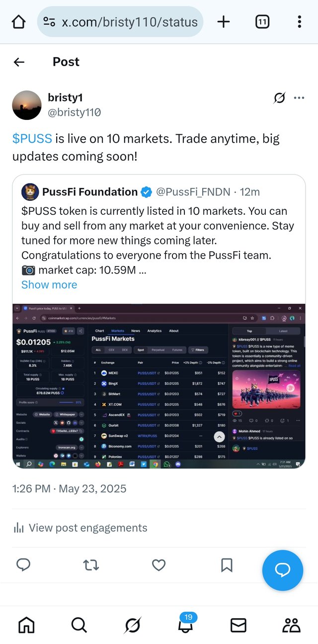Expand quoted post with Show more
This screenshot has height=644, width=318.
click(x=49, y=285)
